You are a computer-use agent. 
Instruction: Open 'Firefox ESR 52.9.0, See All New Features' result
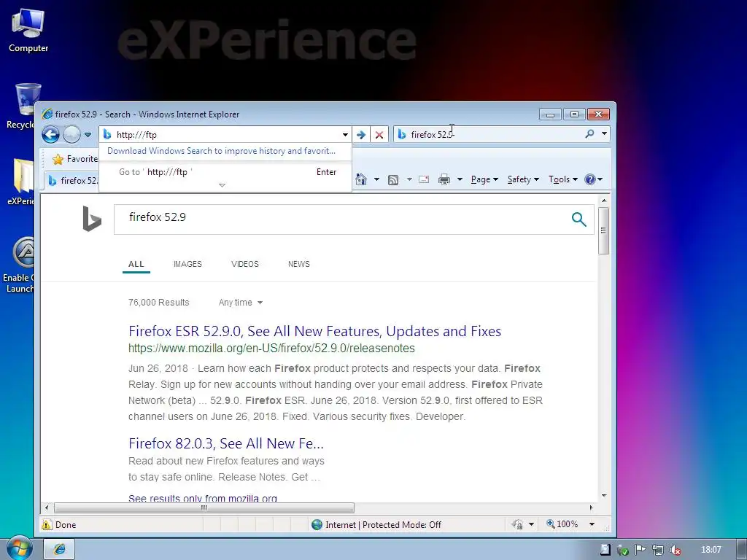click(x=315, y=331)
